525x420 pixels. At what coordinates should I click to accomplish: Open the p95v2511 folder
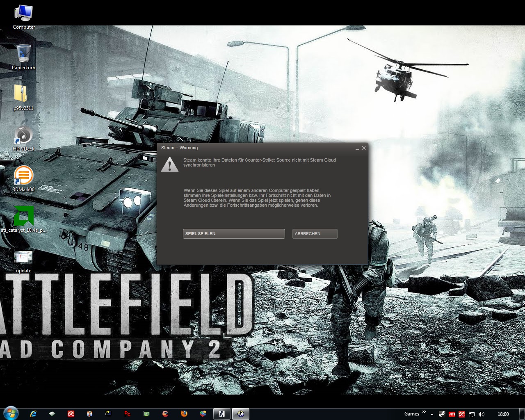pos(21,94)
